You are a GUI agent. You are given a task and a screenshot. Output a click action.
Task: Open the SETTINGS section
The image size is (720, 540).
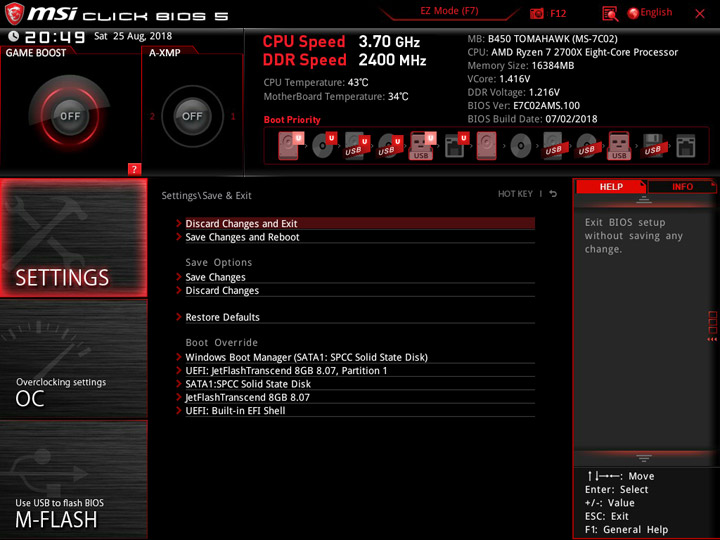[x=73, y=237]
